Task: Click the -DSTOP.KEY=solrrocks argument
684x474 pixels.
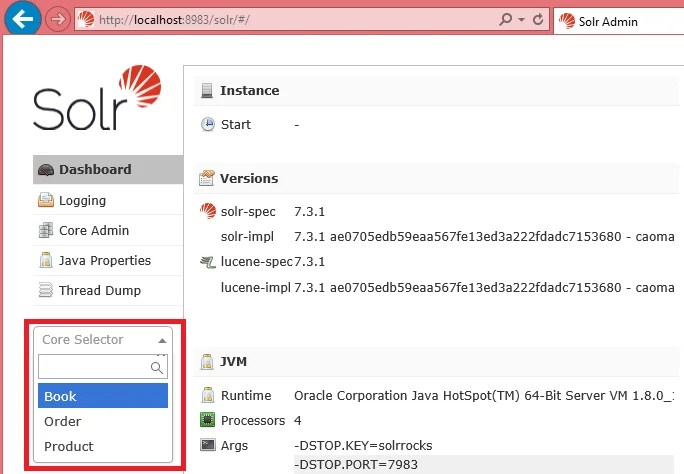Action: pos(363,445)
